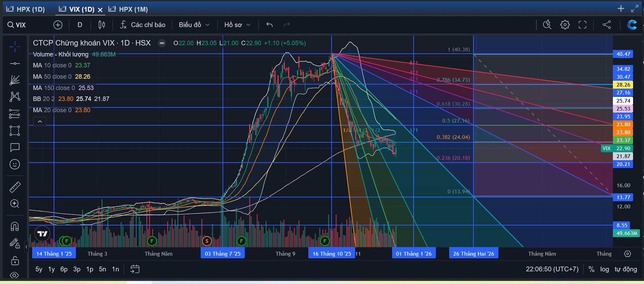Expand the Hồ sơ dropdown
This screenshot has width=644, height=284.
click(x=238, y=25)
